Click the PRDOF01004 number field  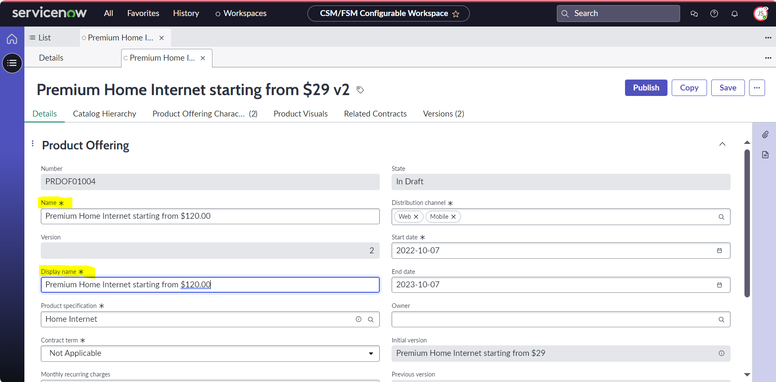tap(210, 182)
